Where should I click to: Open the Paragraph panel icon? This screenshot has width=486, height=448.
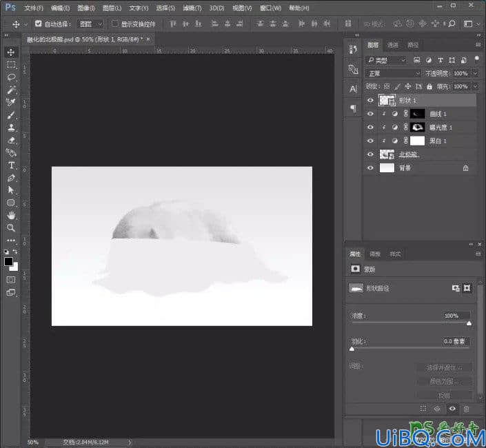click(353, 108)
